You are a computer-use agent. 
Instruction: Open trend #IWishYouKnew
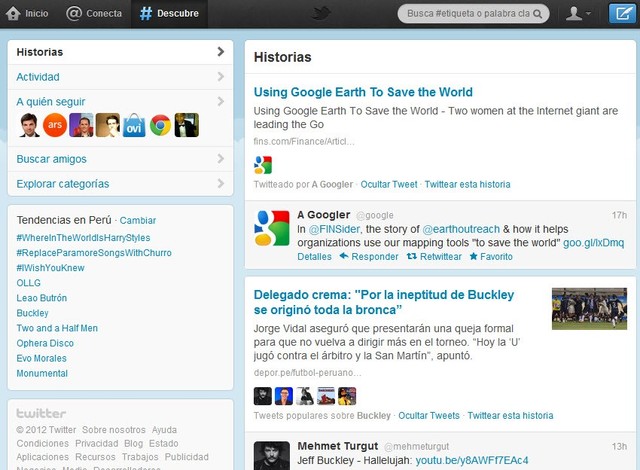click(x=50, y=268)
